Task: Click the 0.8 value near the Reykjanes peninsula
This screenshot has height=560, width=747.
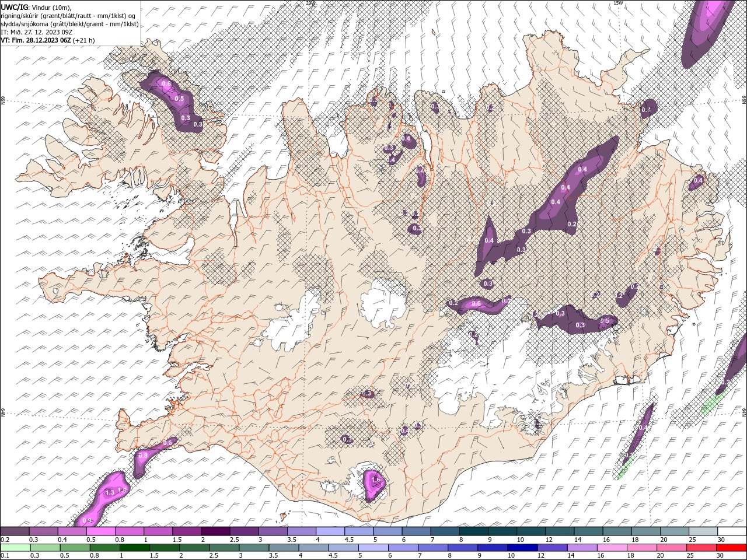Action: click(x=143, y=455)
